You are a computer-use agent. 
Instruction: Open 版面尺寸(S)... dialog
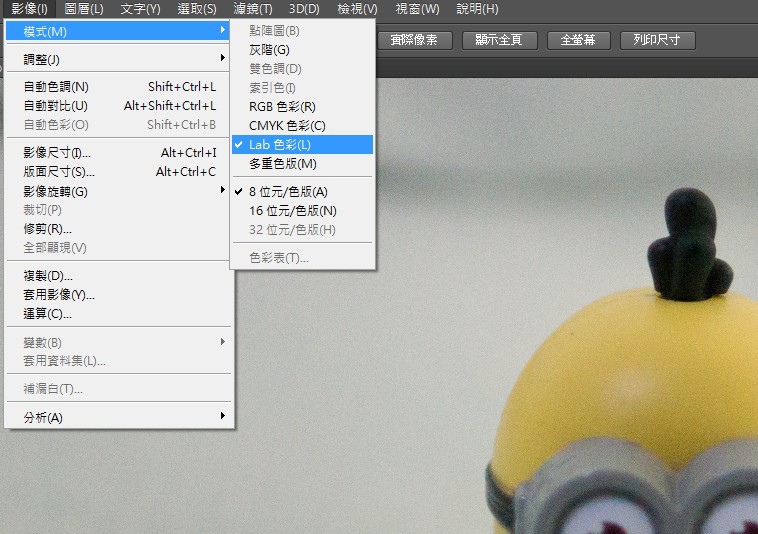117,172
